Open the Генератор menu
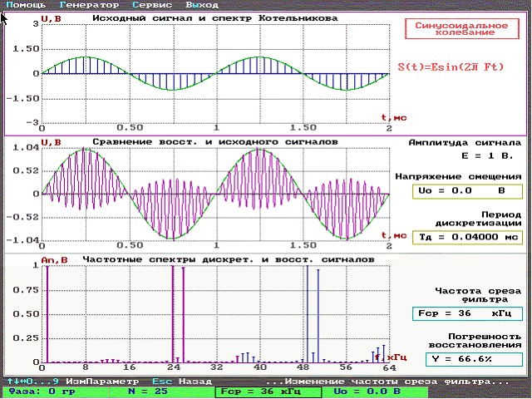Screen dimensions: 532x399 click(89, 5)
